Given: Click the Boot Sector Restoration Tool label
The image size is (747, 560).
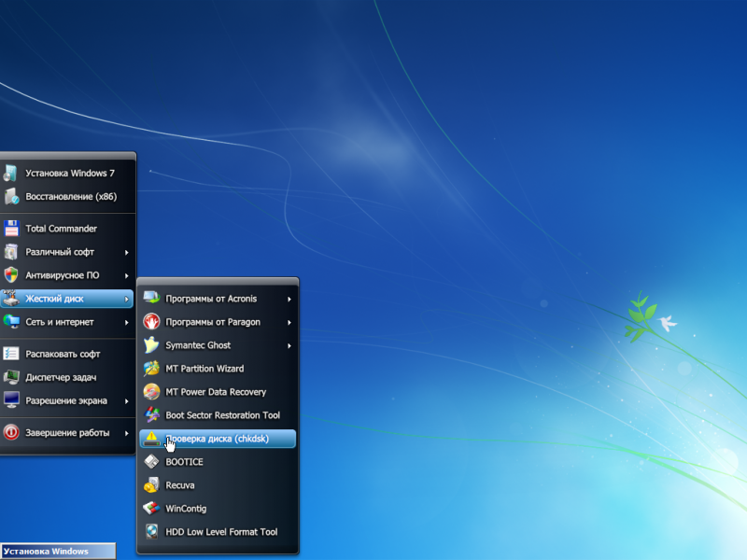Looking at the screenshot, I should pyautogui.click(x=222, y=415).
